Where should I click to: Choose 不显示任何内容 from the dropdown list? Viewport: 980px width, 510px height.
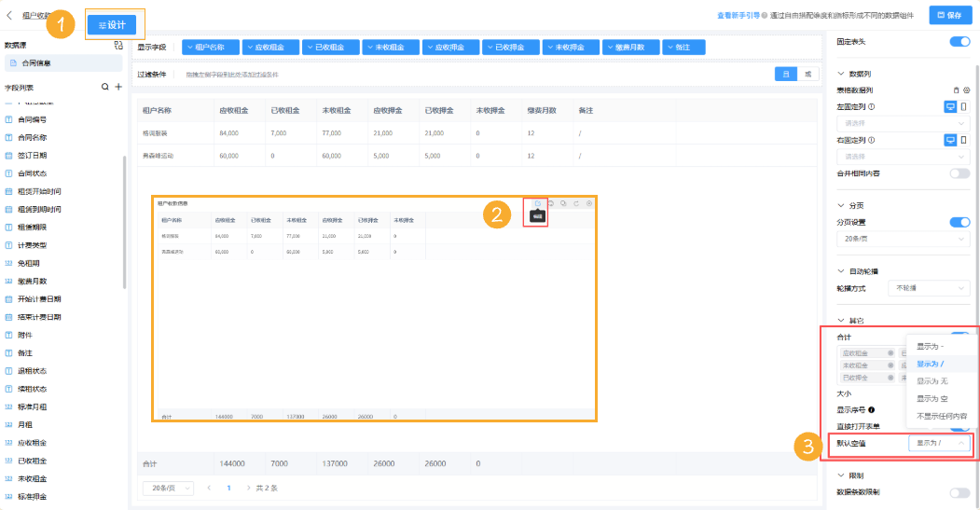pyautogui.click(x=941, y=416)
